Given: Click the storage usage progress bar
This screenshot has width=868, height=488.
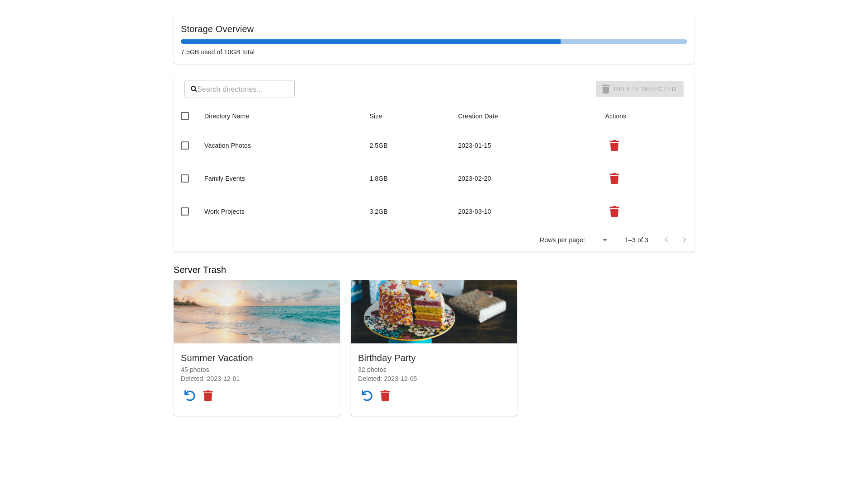Looking at the screenshot, I should coord(434,42).
